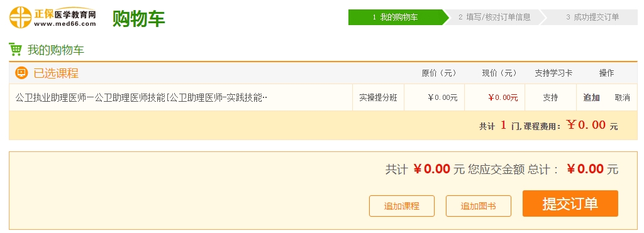
Task: Click the 购物车 page heading
Action: pyautogui.click(x=139, y=18)
